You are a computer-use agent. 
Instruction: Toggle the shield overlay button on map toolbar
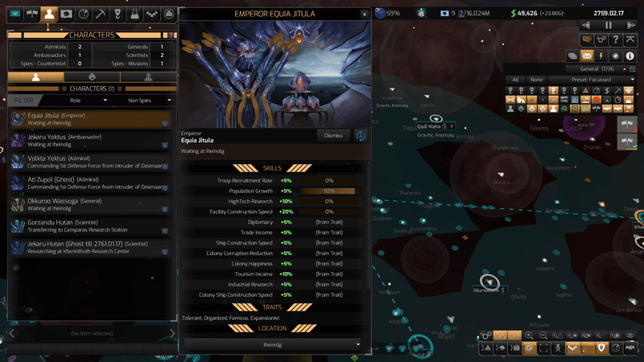click(601, 348)
